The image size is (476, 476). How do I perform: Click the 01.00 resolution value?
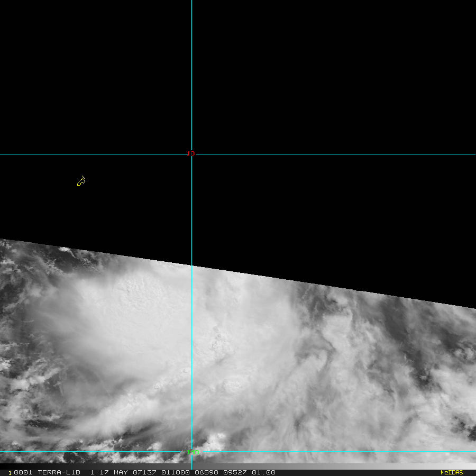[x=263, y=472]
